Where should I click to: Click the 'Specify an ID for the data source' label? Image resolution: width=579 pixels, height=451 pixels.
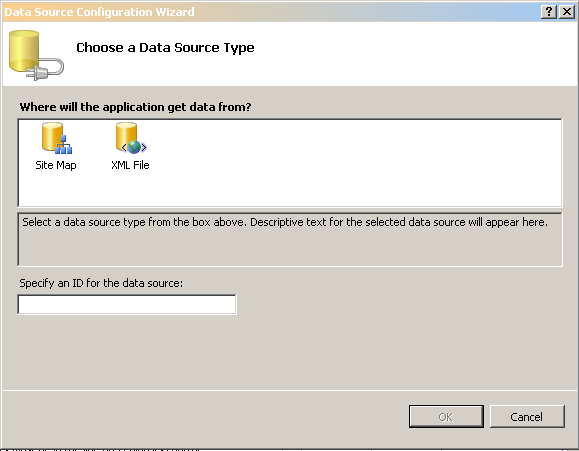click(101, 283)
